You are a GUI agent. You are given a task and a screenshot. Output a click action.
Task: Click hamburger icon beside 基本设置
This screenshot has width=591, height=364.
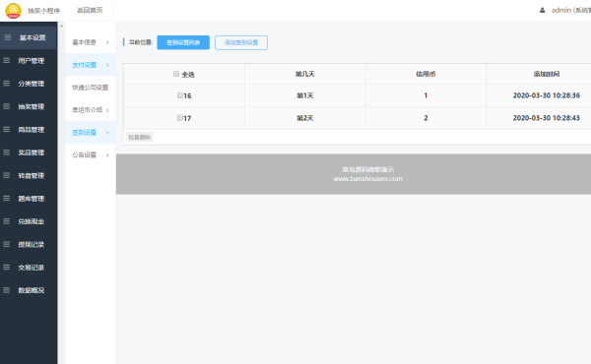click(x=8, y=37)
